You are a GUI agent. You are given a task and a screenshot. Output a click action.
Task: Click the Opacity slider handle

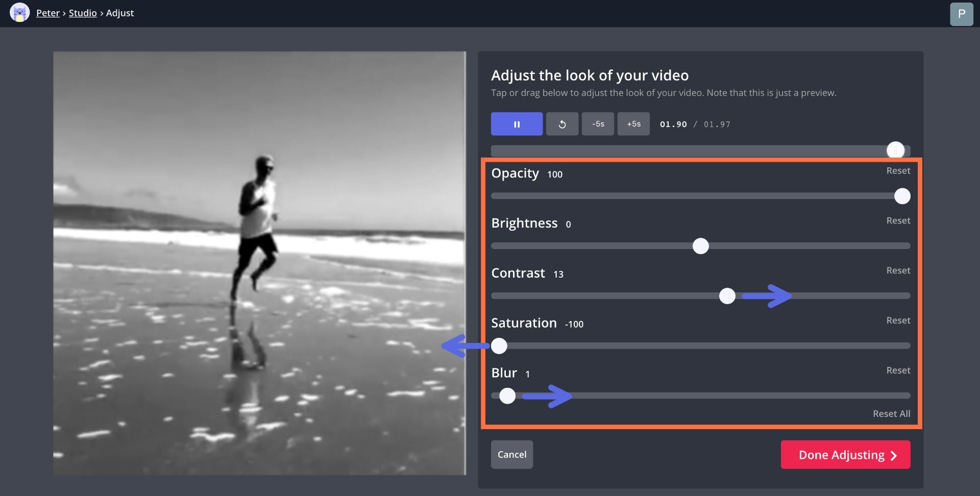coord(902,196)
